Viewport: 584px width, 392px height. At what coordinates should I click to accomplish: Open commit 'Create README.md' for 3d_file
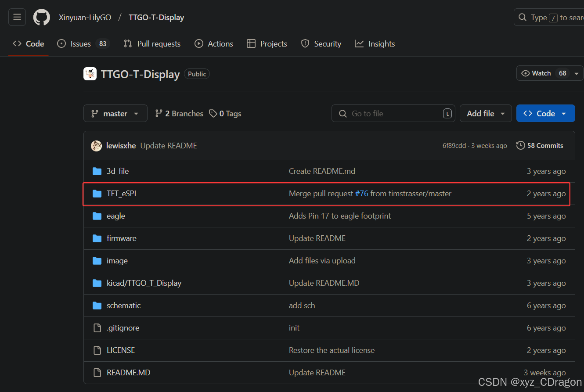[x=322, y=171]
